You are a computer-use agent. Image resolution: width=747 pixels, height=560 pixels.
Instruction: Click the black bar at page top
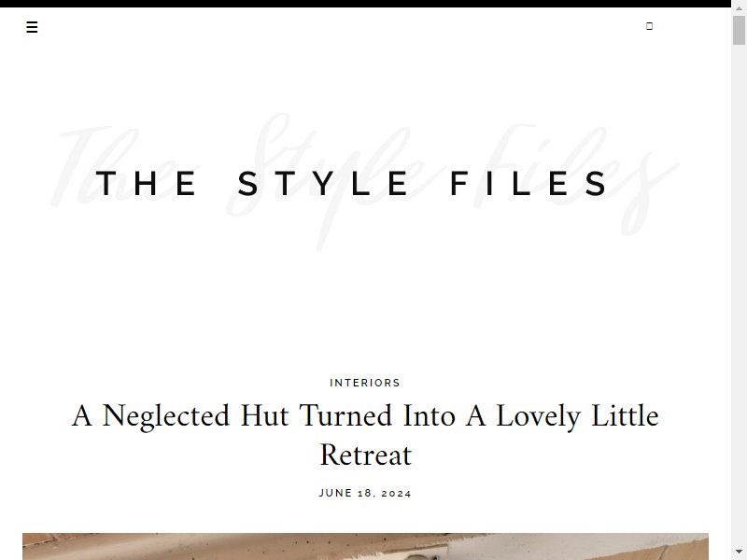tap(365, 4)
